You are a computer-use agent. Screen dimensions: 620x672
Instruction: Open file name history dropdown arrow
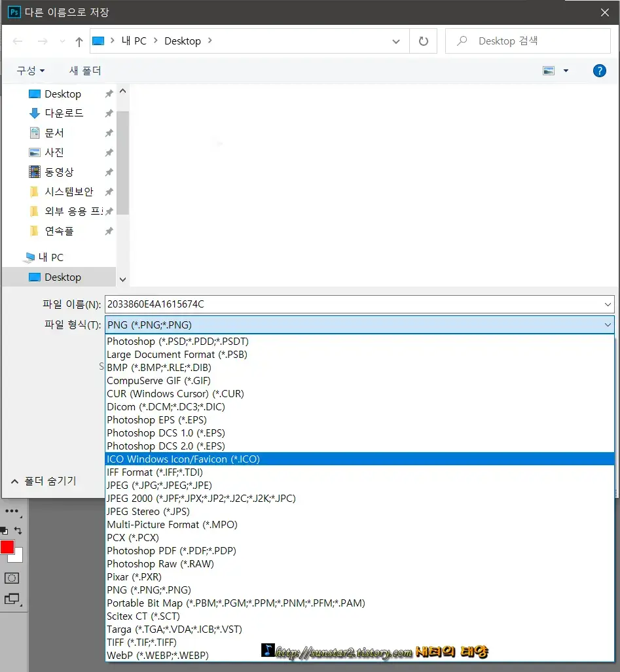point(608,304)
